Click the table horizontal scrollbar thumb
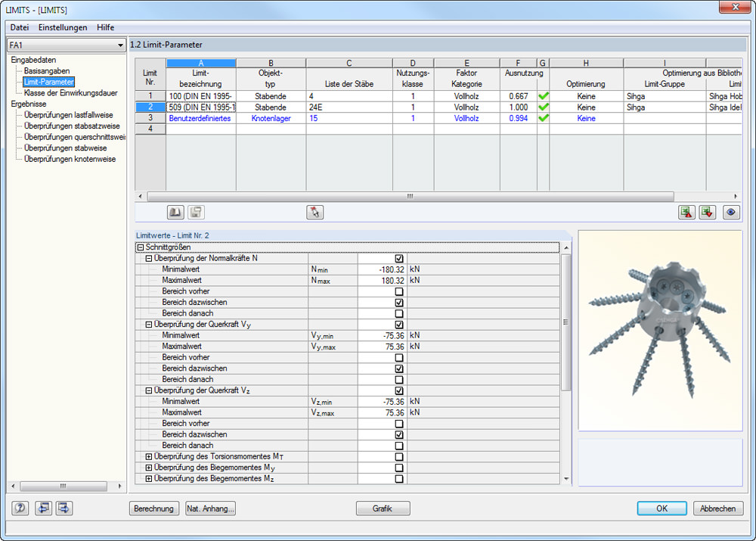Image resolution: width=756 pixels, height=541 pixels. pyautogui.click(x=411, y=197)
